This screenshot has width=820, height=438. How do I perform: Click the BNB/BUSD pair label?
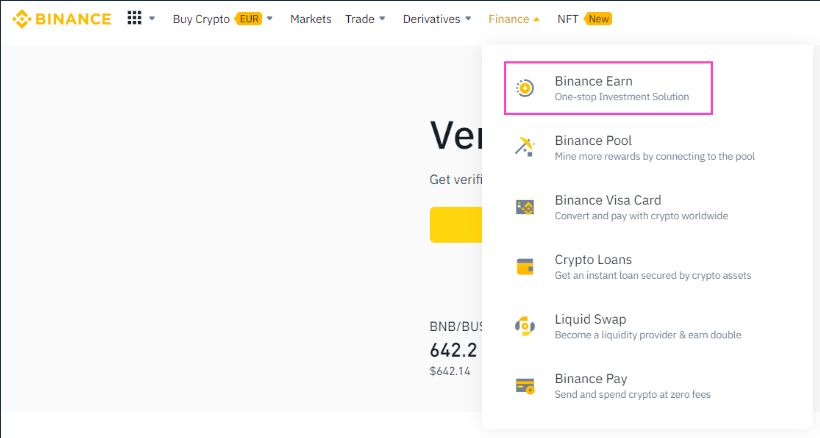point(456,327)
